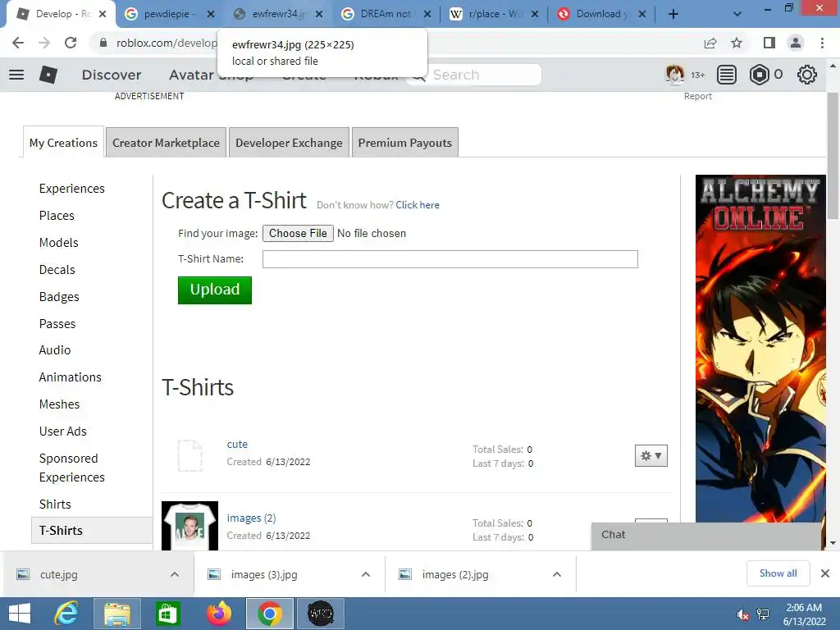Select Decals in the sidebar

click(x=57, y=269)
